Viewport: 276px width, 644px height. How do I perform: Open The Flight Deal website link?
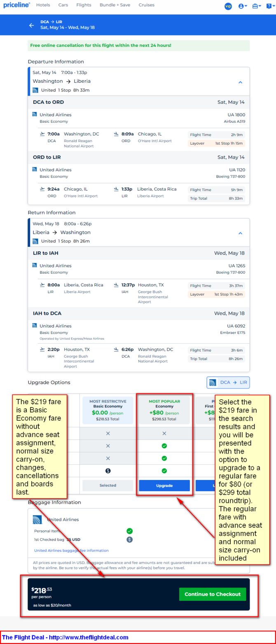click(89, 637)
